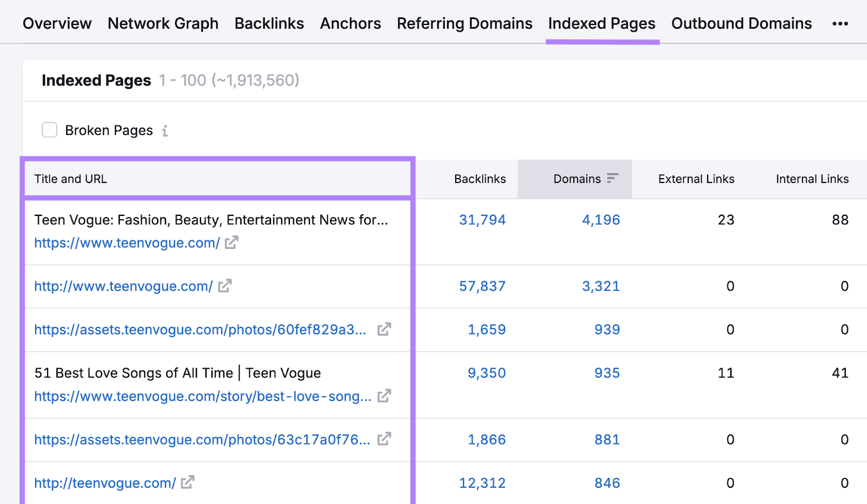867x504 pixels.
Task: Open the 12,312 backlinks value
Action: (x=482, y=483)
